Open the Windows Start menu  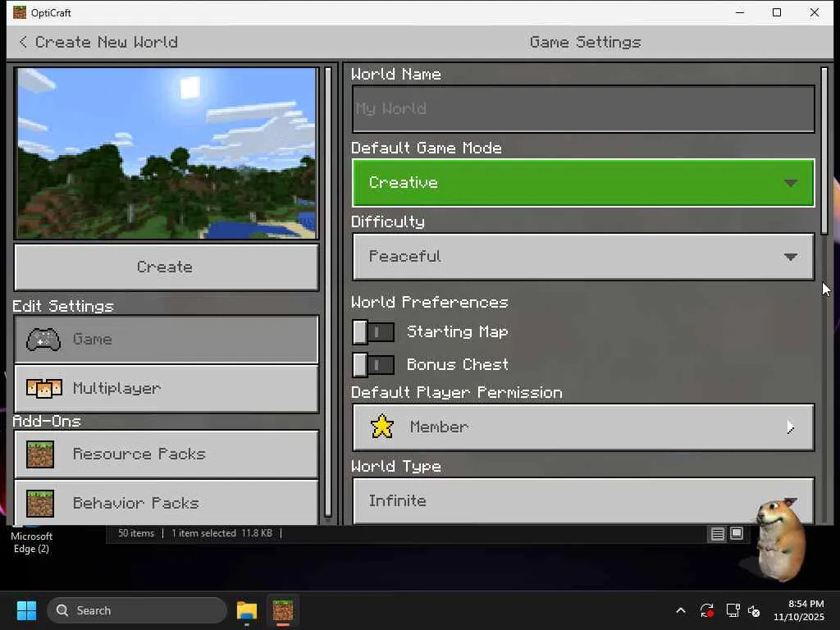pos(26,610)
